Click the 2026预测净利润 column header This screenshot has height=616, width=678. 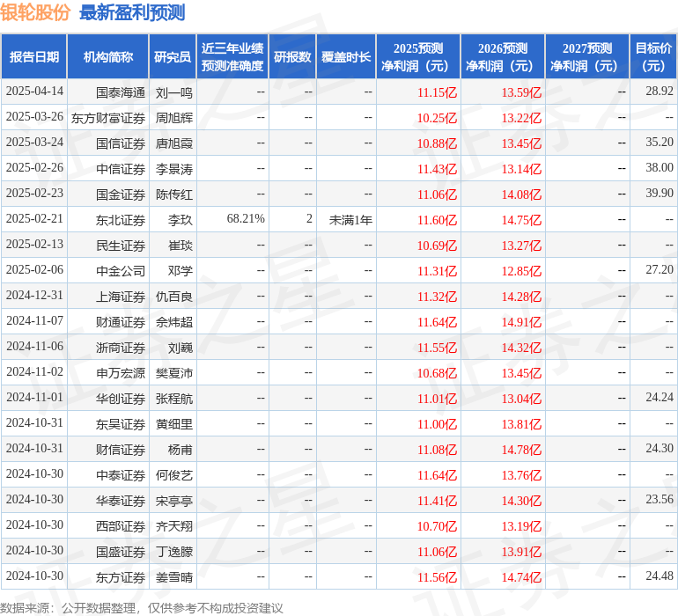502,57
